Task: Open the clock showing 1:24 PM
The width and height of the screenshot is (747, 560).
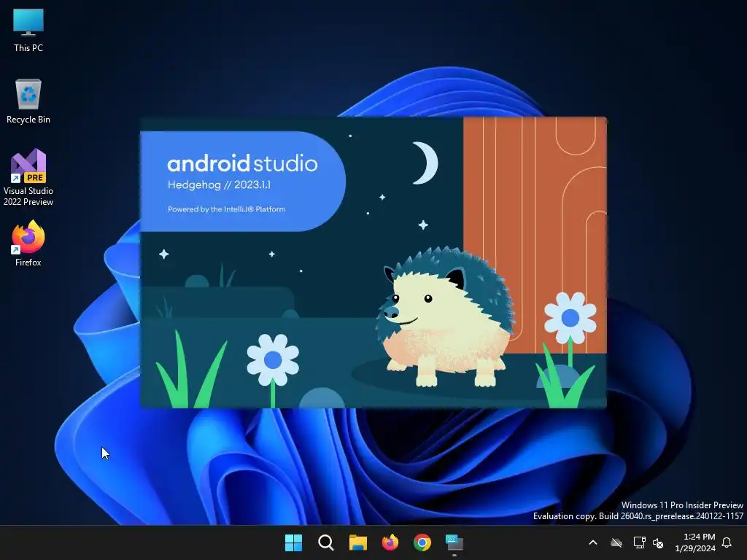Action: pyautogui.click(x=695, y=542)
